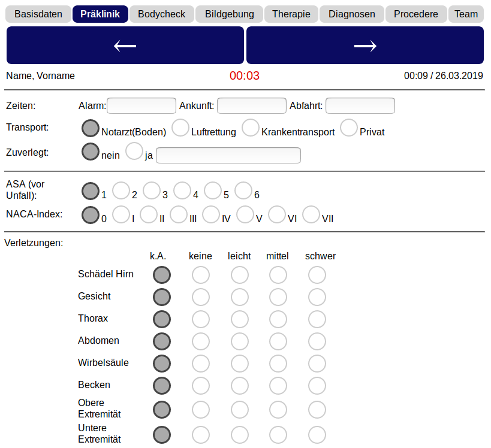Set NACA-Index to VII
Image resolution: width=491 pixels, height=448 pixels.
311,214
